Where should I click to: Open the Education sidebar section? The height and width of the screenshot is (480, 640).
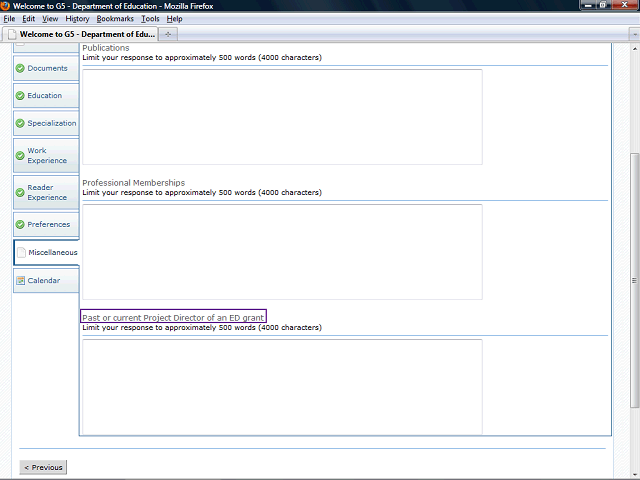pos(46,96)
